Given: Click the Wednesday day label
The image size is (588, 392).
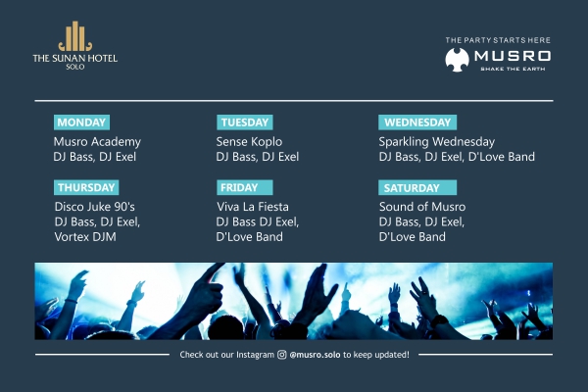Looking at the screenshot, I should (x=417, y=122).
